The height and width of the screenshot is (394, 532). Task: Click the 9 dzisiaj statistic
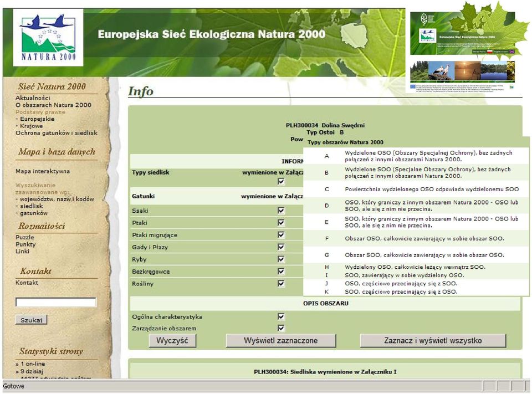(x=32, y=371)
